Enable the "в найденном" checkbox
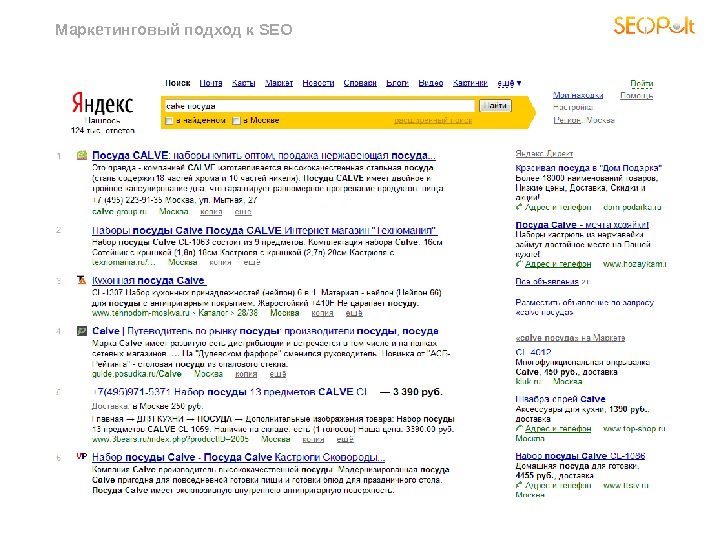Viewport: 720px width, 540px height. (169, 121)
